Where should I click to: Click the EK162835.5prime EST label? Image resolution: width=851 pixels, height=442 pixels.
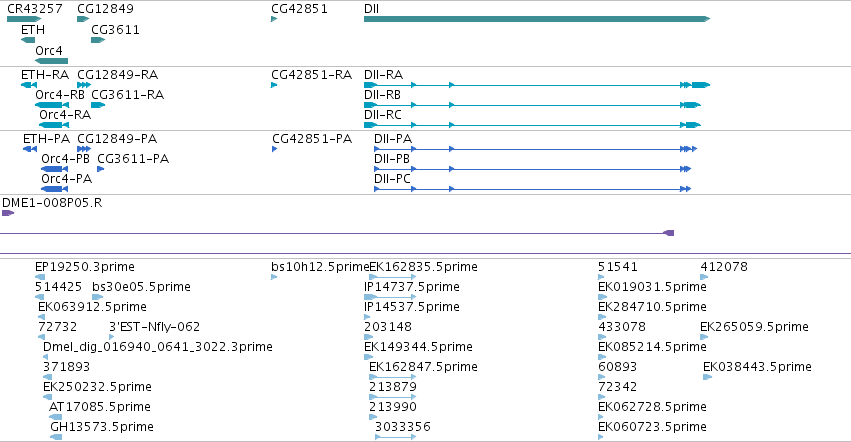(423, 267)
